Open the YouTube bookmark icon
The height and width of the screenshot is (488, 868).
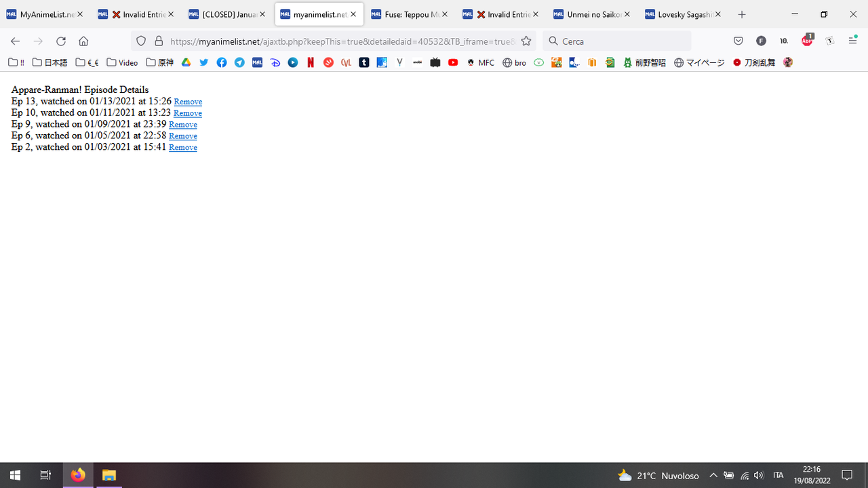pyautogui.click(x=453, y=62)
